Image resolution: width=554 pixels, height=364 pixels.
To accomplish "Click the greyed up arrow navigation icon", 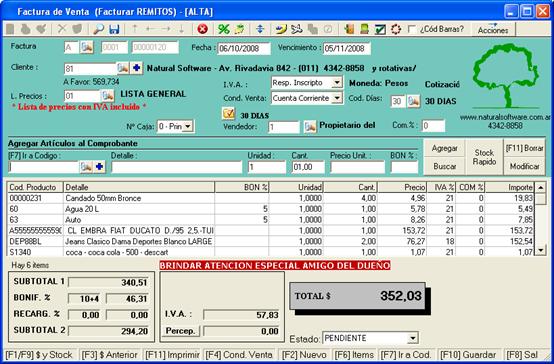I will tap(135, 29).
